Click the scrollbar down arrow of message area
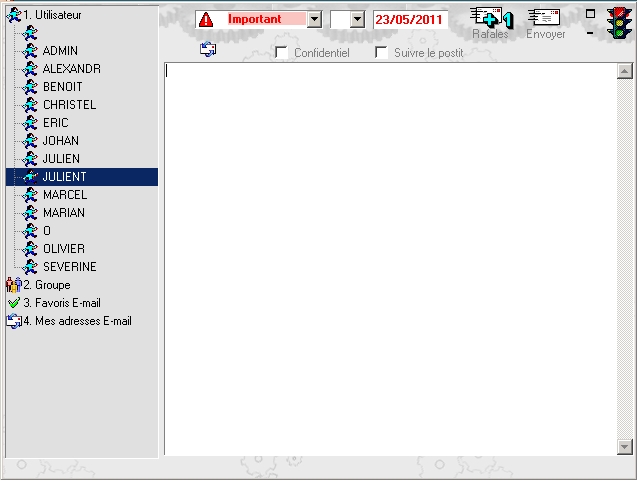 (624, 447)
